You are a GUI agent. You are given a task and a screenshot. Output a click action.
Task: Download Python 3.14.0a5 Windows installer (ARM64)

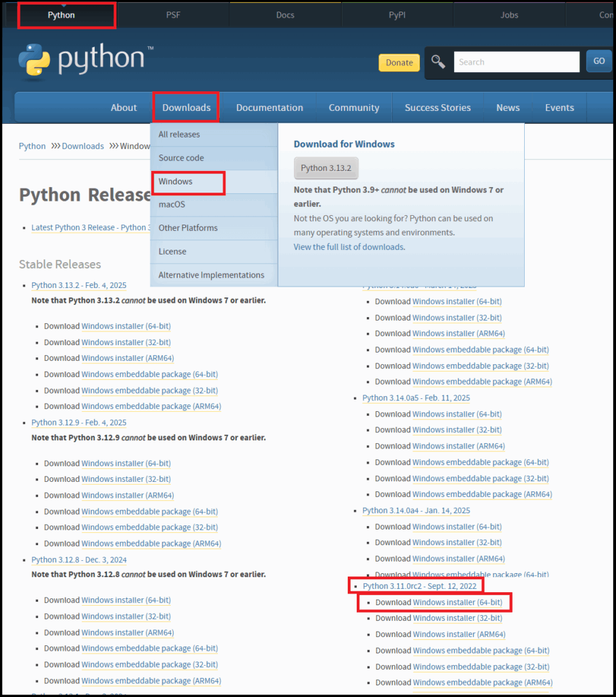459,447
